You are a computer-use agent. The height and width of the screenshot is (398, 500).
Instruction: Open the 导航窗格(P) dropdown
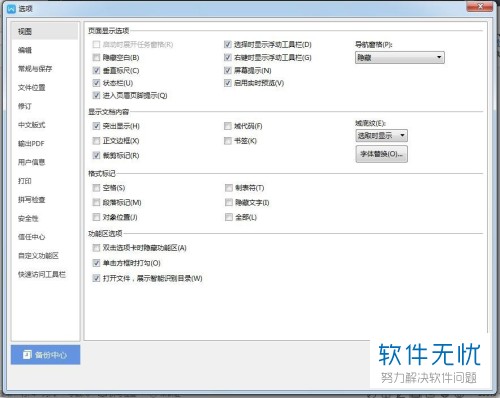400,58
